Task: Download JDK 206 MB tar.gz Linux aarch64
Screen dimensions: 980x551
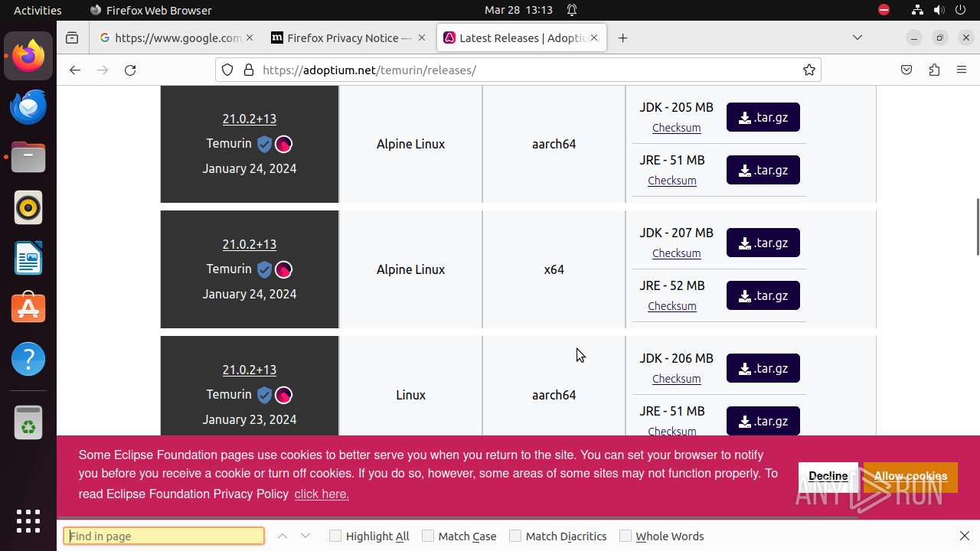Action: click(x=763, y=368)
